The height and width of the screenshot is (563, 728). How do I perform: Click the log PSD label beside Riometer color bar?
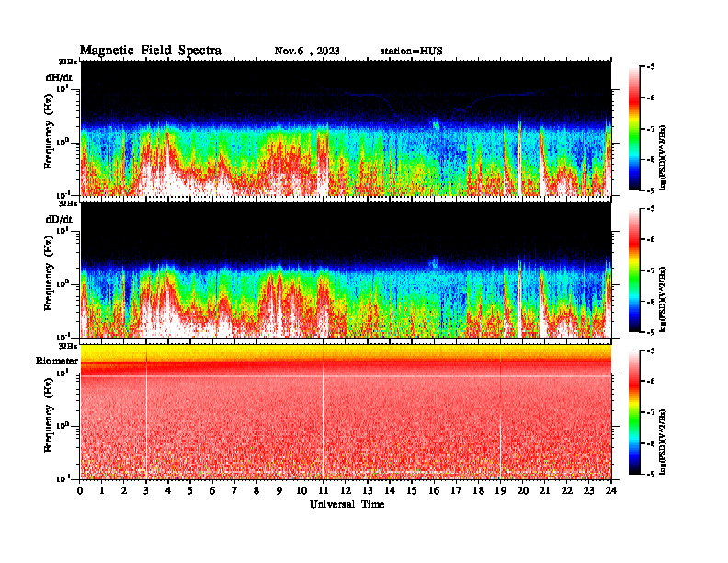[664, 442]
